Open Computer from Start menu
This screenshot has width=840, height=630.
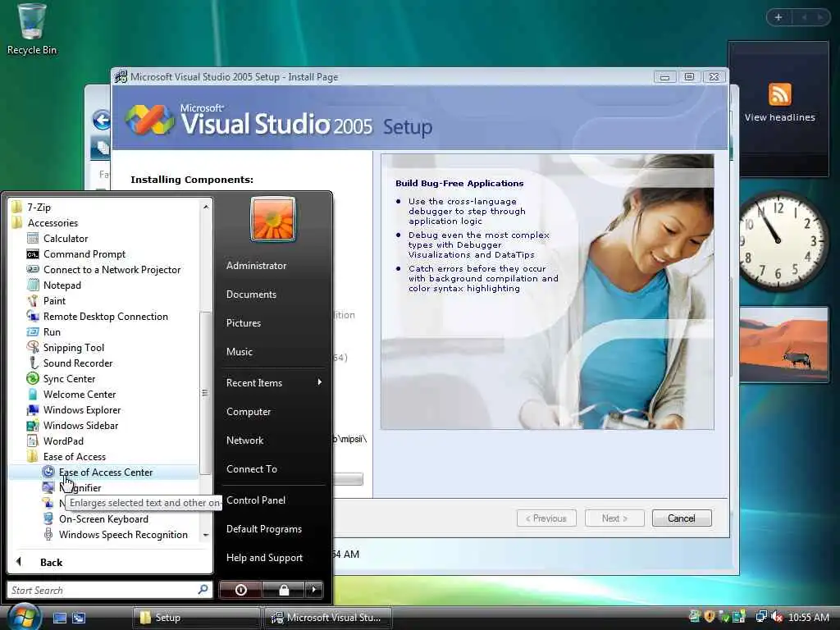(248, 412)
